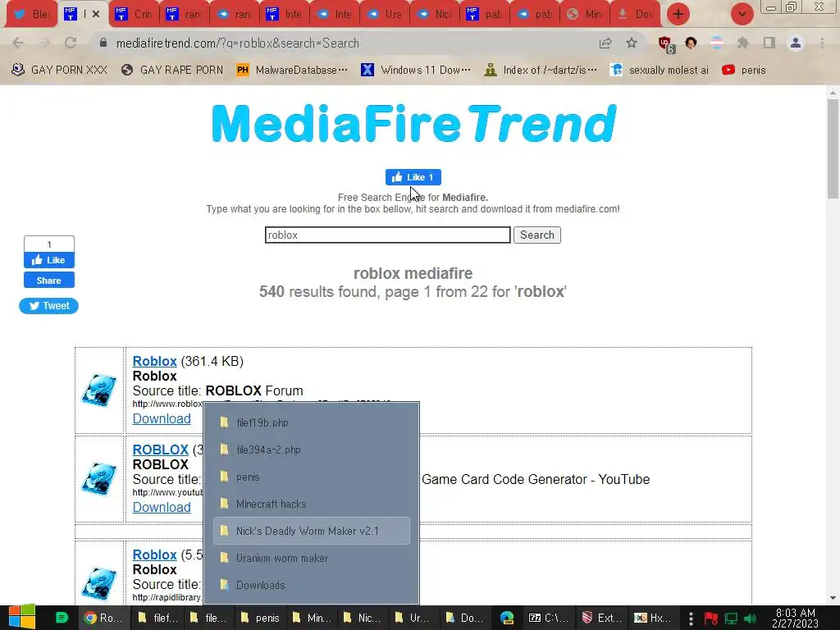This screenshot has width=840, height=630.
Task: Click the sidebar Facebook Like button
Action: click(x=48, y=260)
